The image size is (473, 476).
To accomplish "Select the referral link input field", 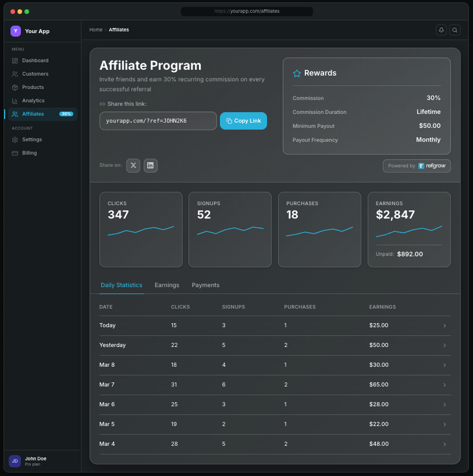I will click(x=158, y=121).
